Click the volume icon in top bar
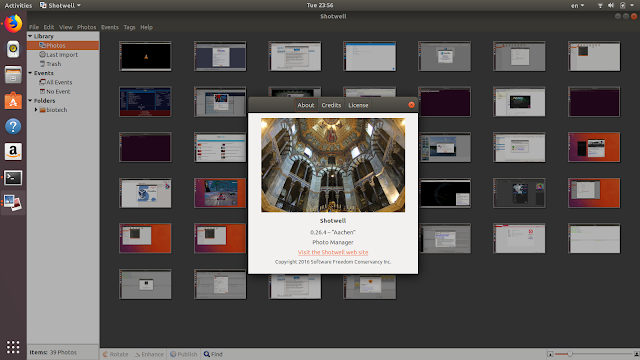The width and height of the screenshot is (640, 360). tap(611, 5)
